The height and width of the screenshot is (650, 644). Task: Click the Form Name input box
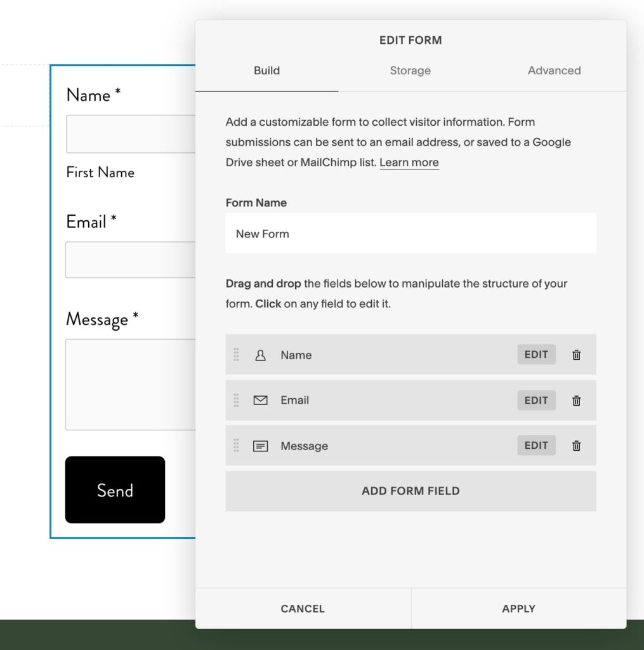[411, 234]
